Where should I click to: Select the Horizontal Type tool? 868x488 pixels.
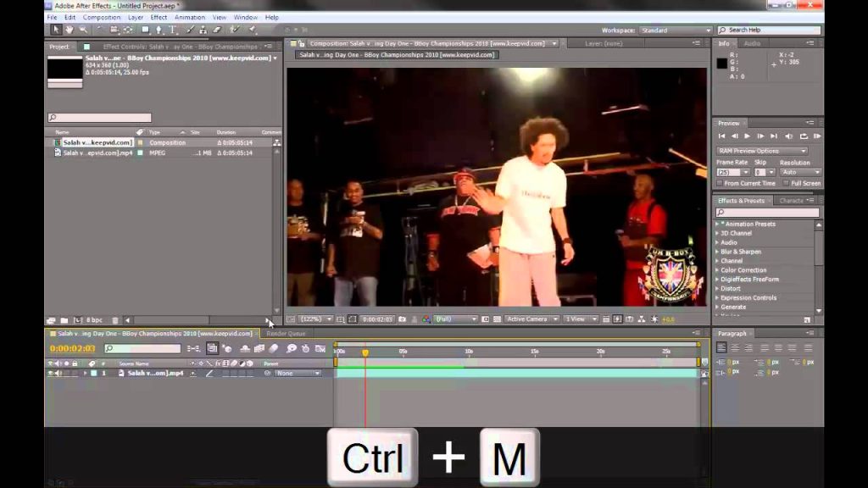(x=173, y=30)
